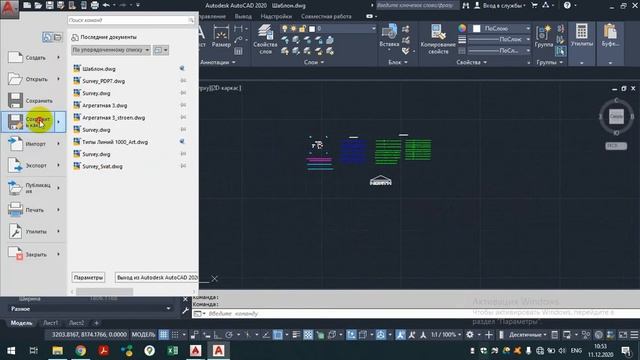This screenshot has height=360, width=640.
Task: Toggle pin for Survey_PDP7.dwg recent file
Action: pos(183,81)
